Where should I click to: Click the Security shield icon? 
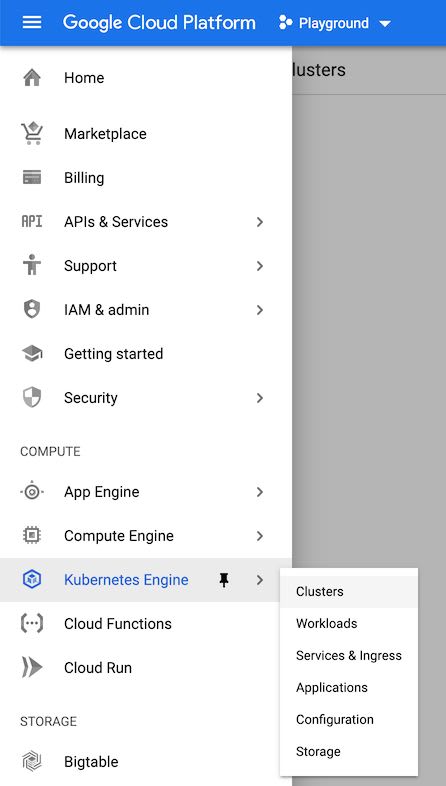point(32,398)
